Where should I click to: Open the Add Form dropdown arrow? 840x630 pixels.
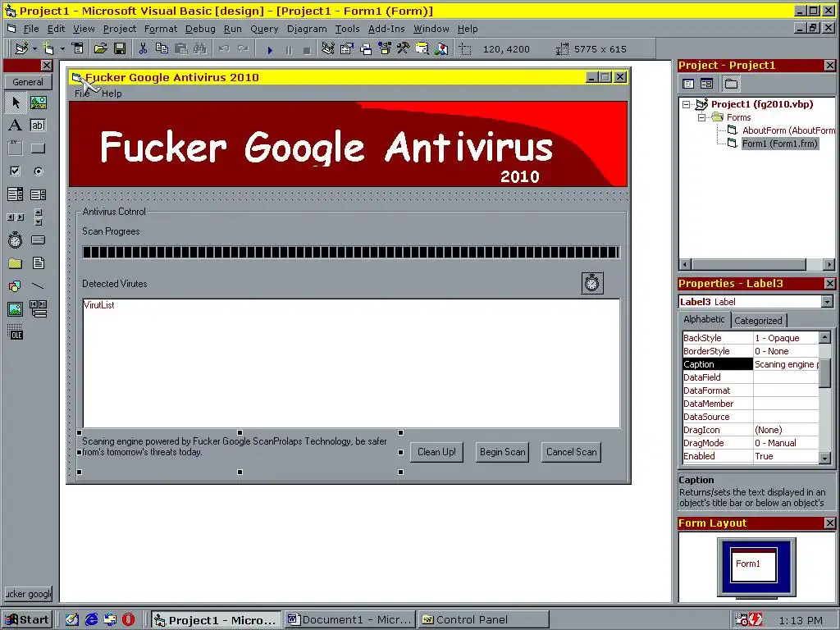tap(62, 48)
